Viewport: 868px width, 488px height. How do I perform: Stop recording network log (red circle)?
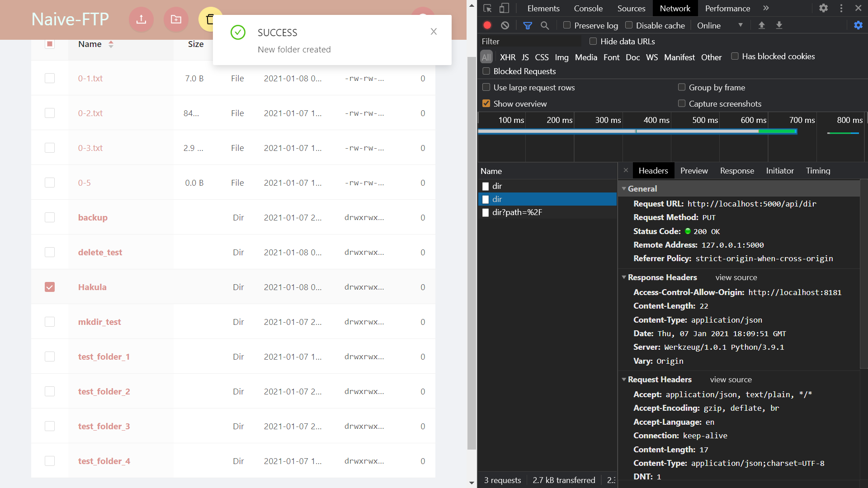click(487, 25)
